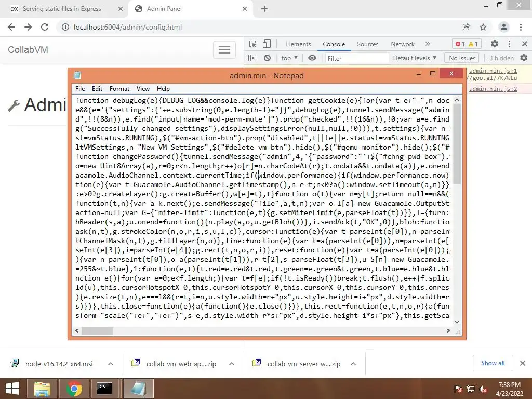Click the error and warning count badge
The image size is (532, 399).
(467, 44)
